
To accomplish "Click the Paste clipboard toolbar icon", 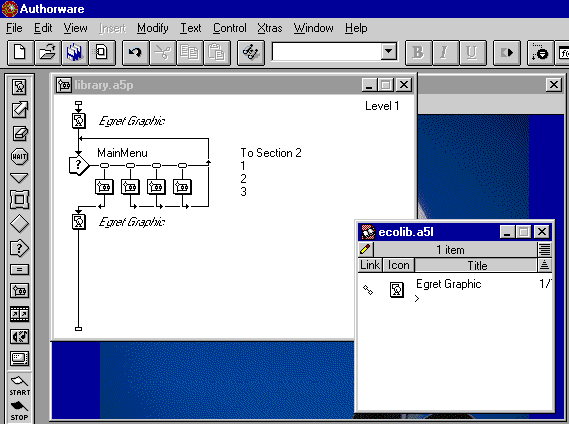I will click(217, 53).
